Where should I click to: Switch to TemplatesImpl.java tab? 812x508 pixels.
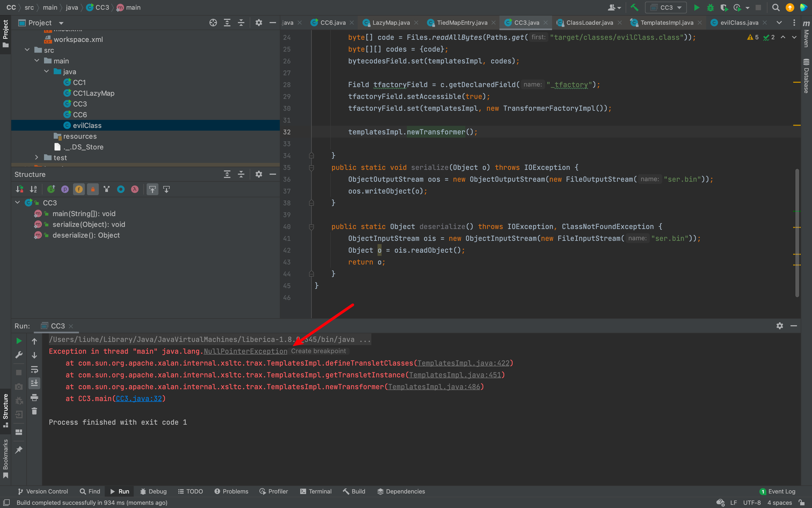pyautogui.click(x=666, y=23)
